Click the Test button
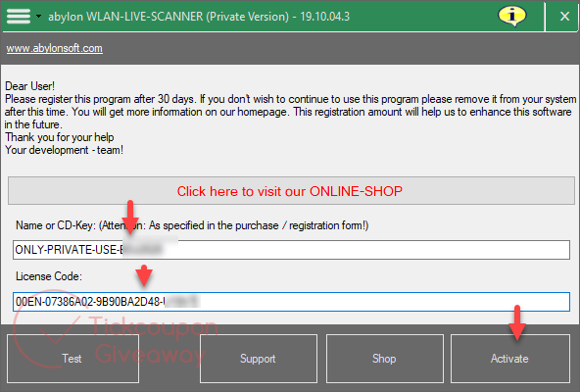The width and height of the screenshot is (580, 392). 72,359
